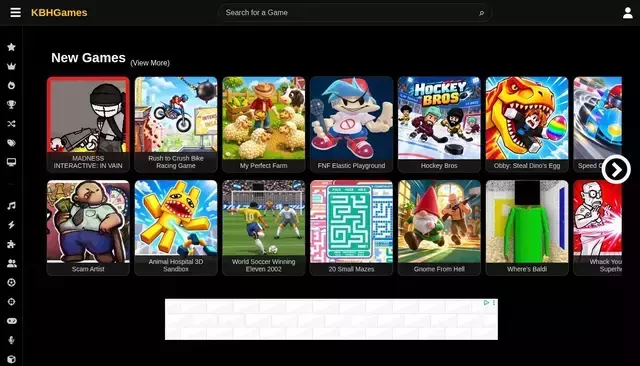Open Where's Baldi game

pyautogui.click(x=527, y=228)
